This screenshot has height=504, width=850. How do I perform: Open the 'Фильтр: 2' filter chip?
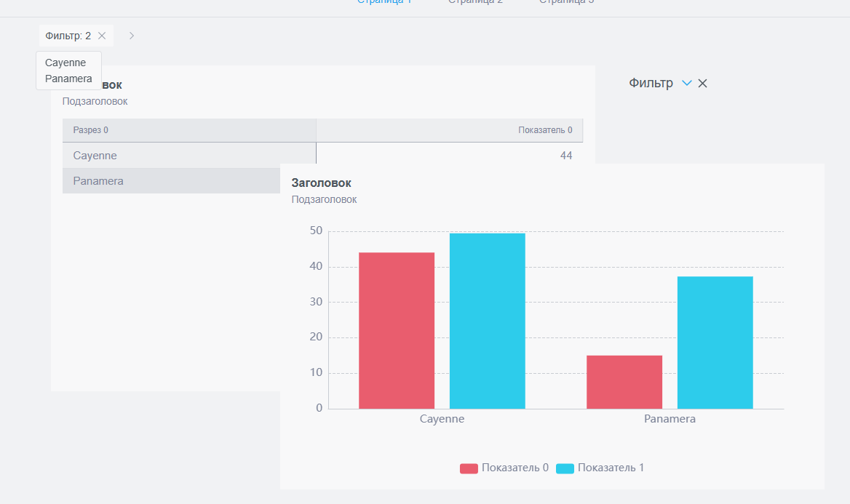[x=68, y=36]
